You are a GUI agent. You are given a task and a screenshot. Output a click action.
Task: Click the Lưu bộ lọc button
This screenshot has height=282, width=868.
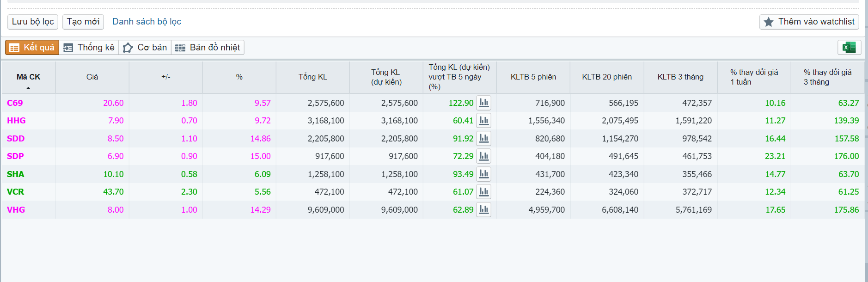pyautogui.click(x=33, y=22)
